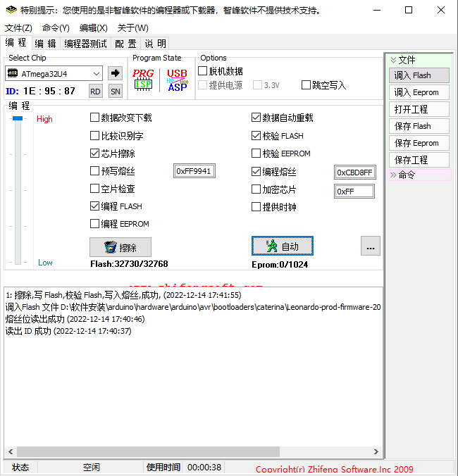Click the log scroll right arrow
The width and height of the screenshot is (458, 476).
(x=376, y=451)
